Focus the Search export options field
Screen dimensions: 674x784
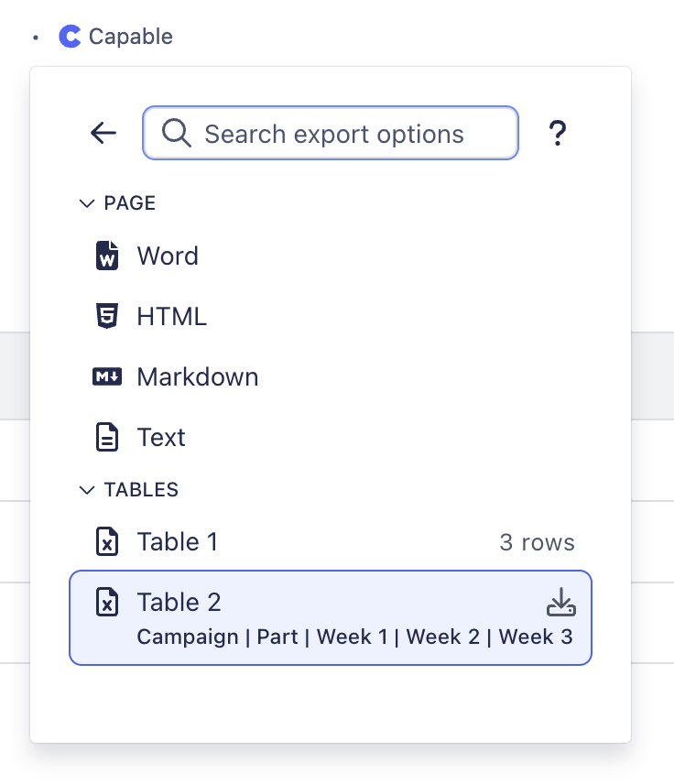(x=334, y=134)
